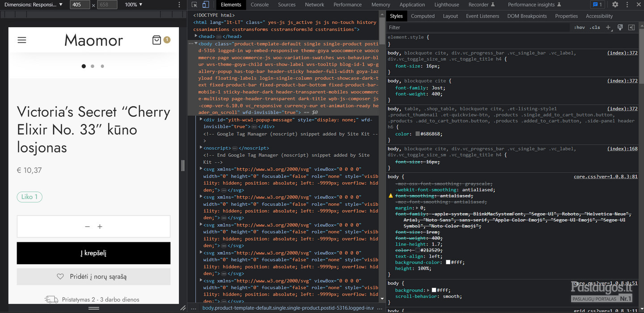Screen dimensions: 644x313
Task: Click the Liko 1 stock badge
Action: (30, 197)
